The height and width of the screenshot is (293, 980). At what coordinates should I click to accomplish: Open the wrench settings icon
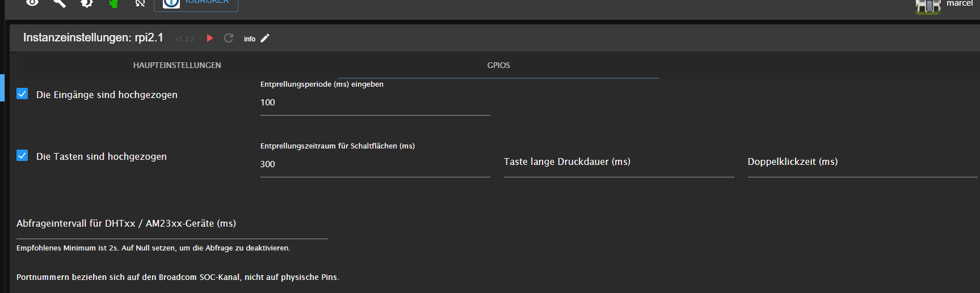coord(59,3)
